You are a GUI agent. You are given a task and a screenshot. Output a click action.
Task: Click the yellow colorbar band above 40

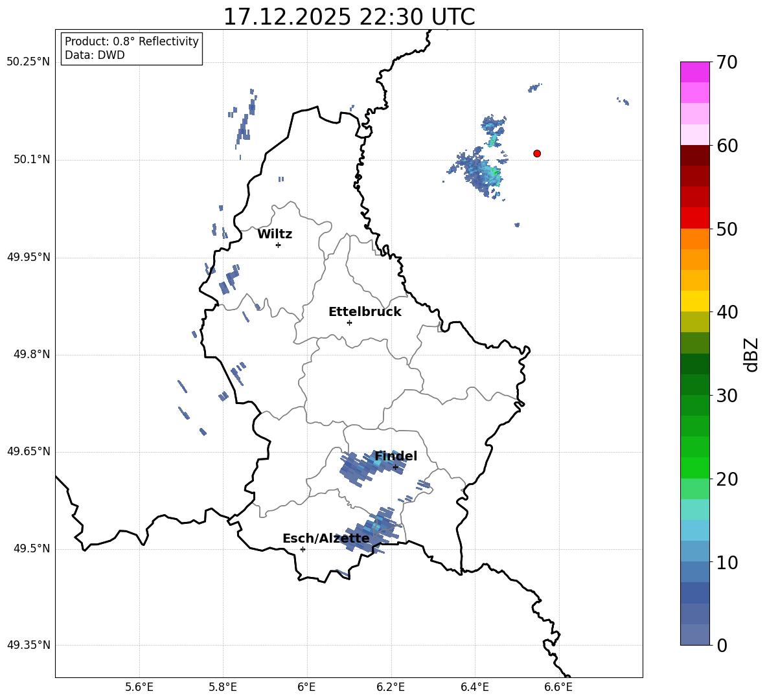tap(694, 301)
